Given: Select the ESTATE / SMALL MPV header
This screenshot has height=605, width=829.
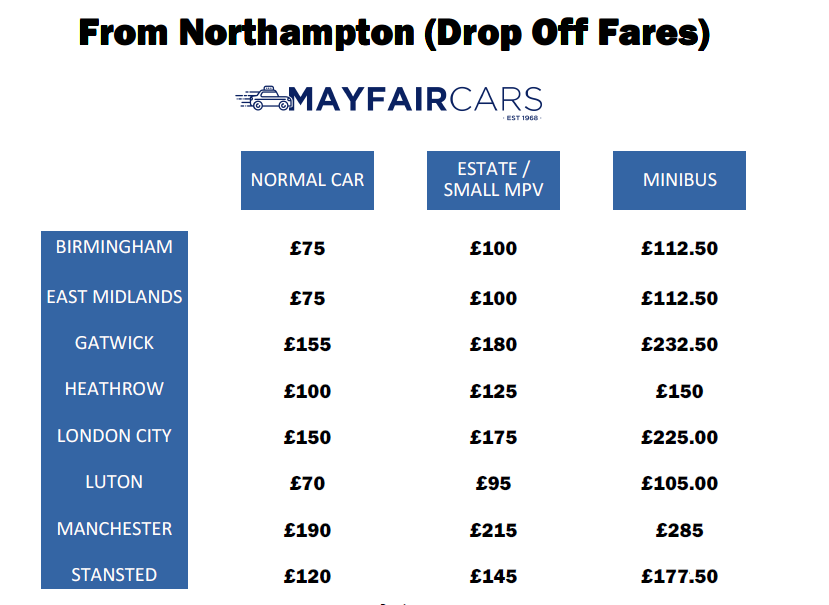Looking at the screenshot, I should tap(493, 180).
